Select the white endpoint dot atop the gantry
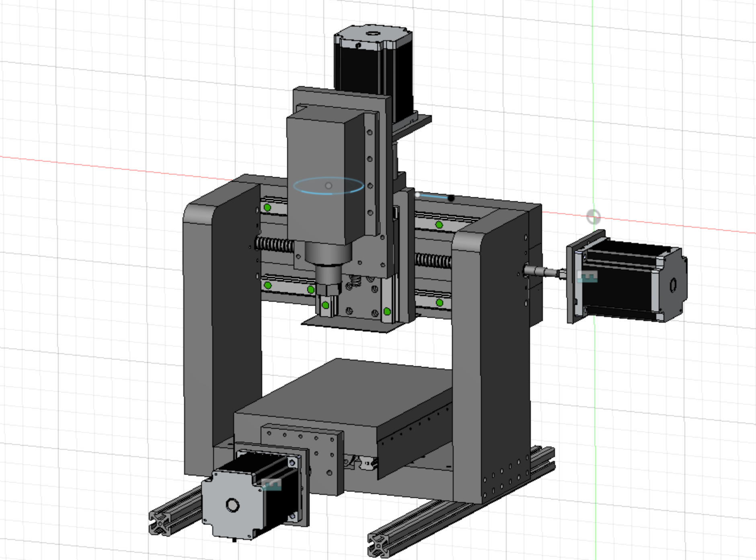Viewport: 756px width, 560px height. (417, 195)
